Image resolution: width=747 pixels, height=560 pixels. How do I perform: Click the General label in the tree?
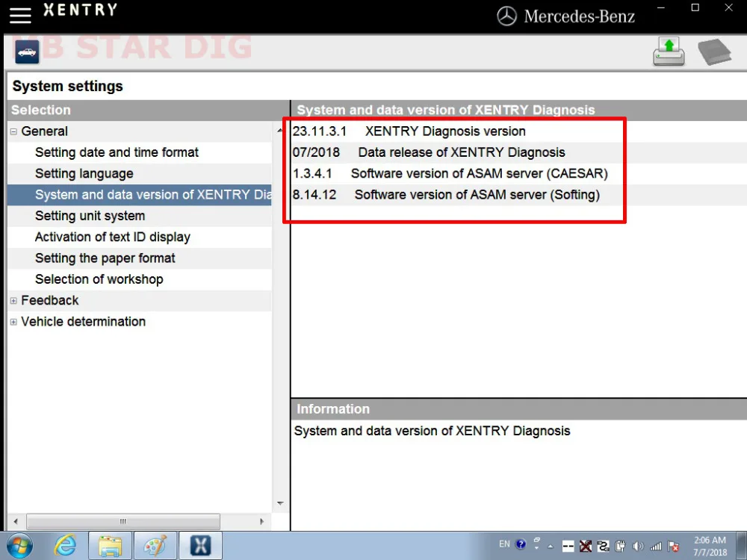44,131
